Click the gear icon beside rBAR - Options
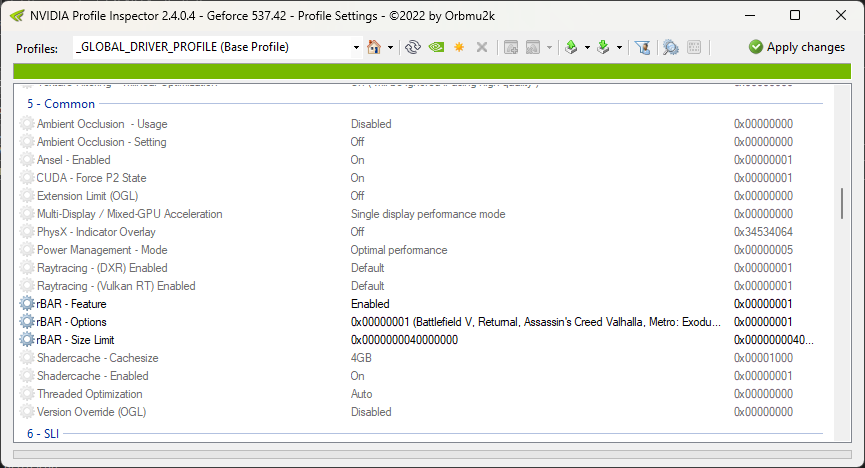The height and width of the screenshot is (468, 865). tap(27, 322)
